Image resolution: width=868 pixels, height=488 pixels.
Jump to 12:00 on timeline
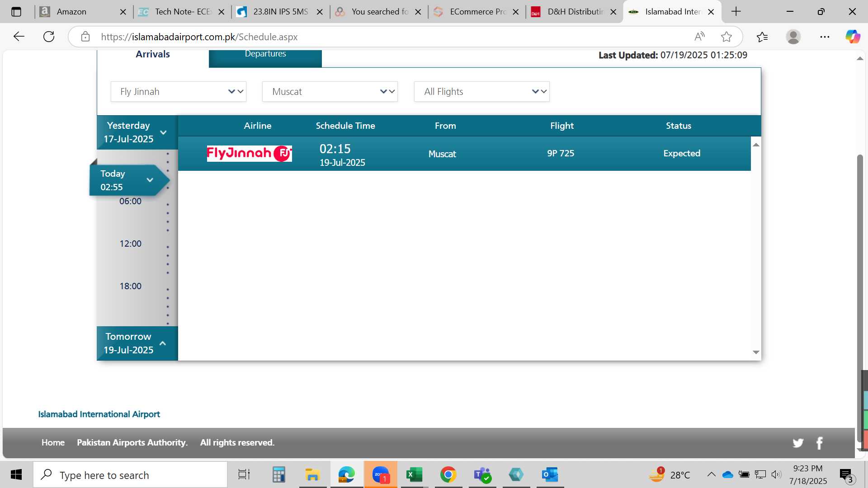point(130,244)
